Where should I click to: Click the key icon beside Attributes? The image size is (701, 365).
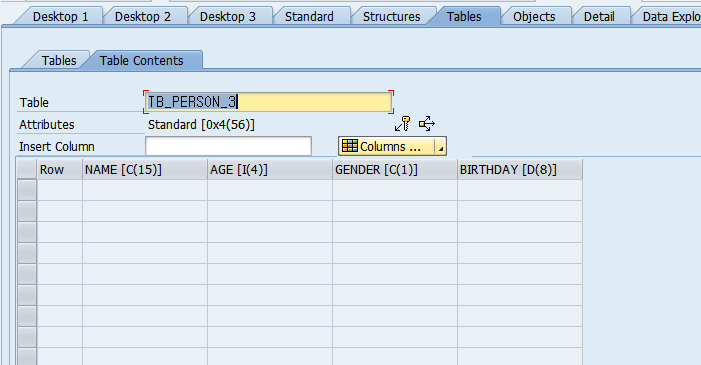click(402, 123)
